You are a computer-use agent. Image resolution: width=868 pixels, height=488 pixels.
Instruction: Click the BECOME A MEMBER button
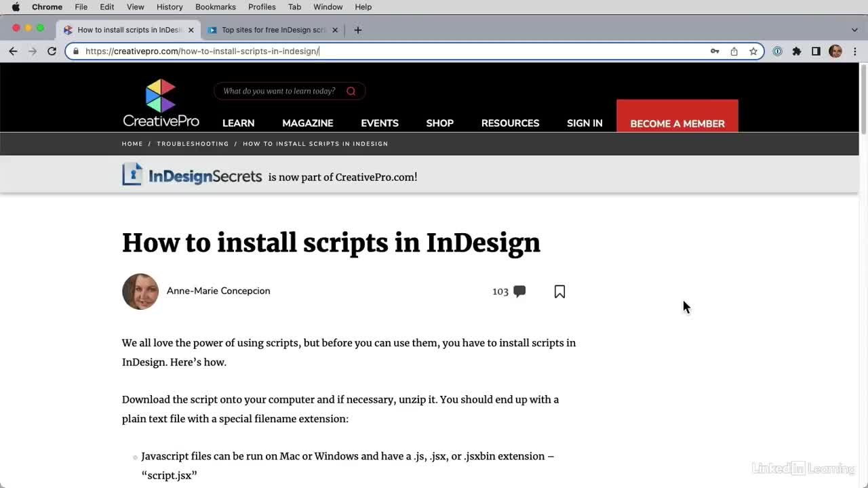tap(677, 117)
